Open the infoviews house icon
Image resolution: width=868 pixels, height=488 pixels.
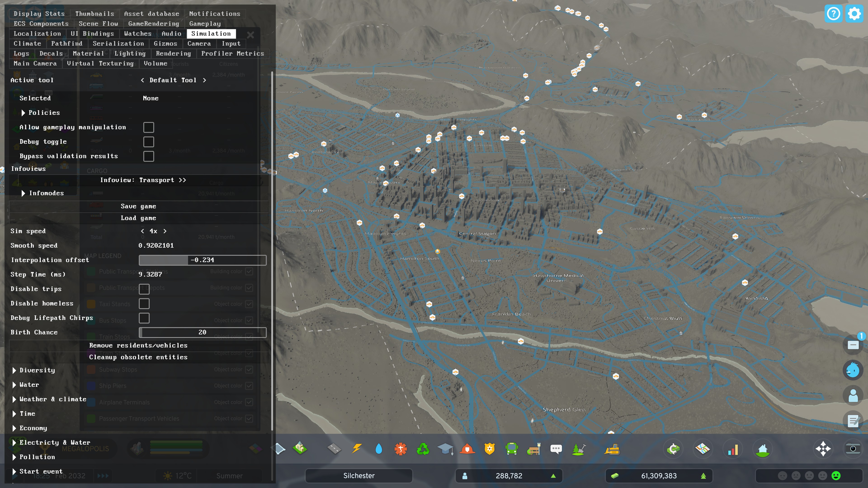762,449
